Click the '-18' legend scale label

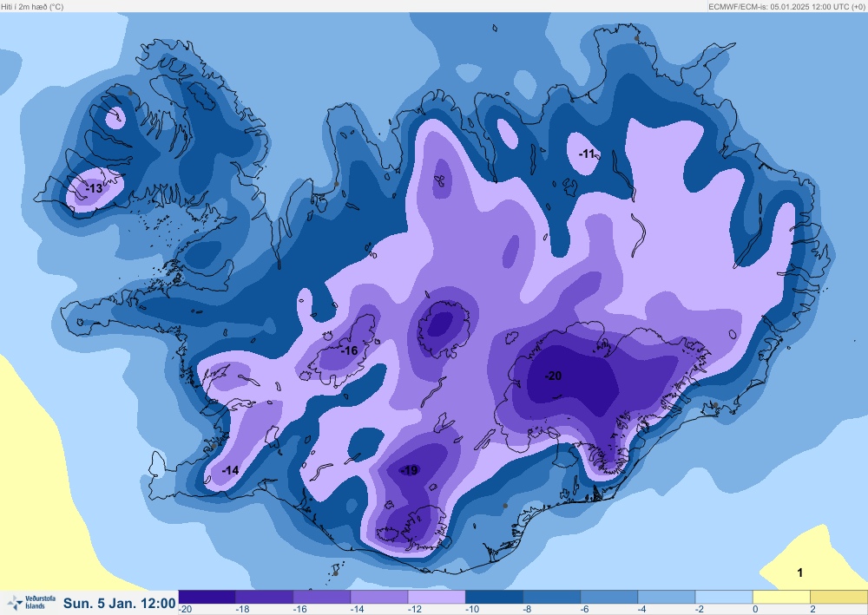(x=242, y=609)
